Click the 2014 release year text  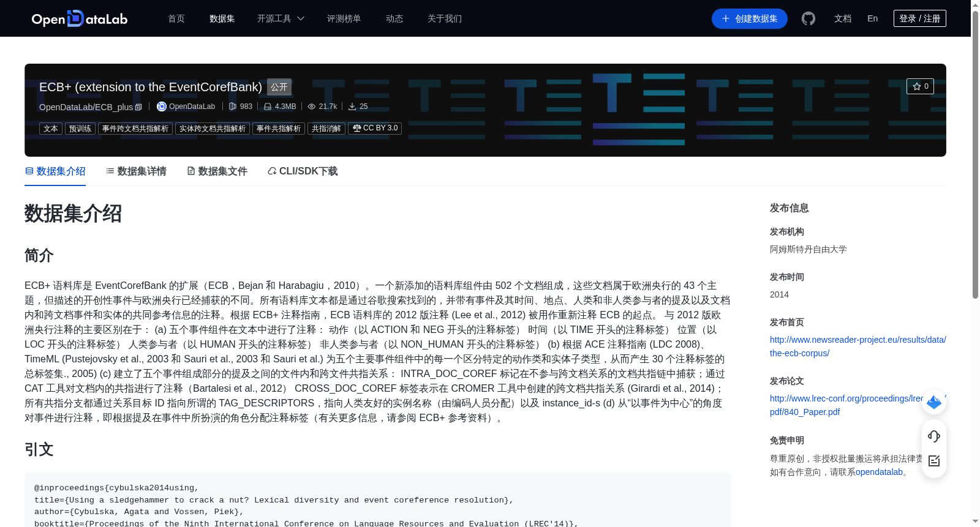click(779, 294)
